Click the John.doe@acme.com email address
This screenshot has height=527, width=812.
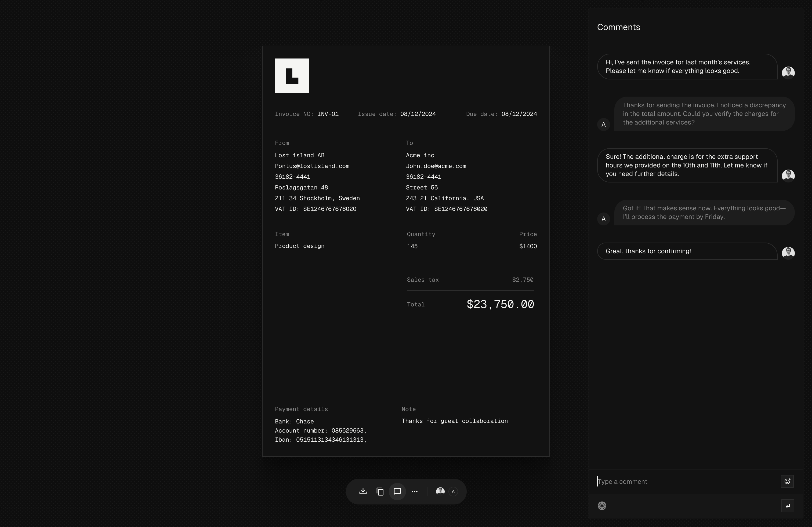436,166
